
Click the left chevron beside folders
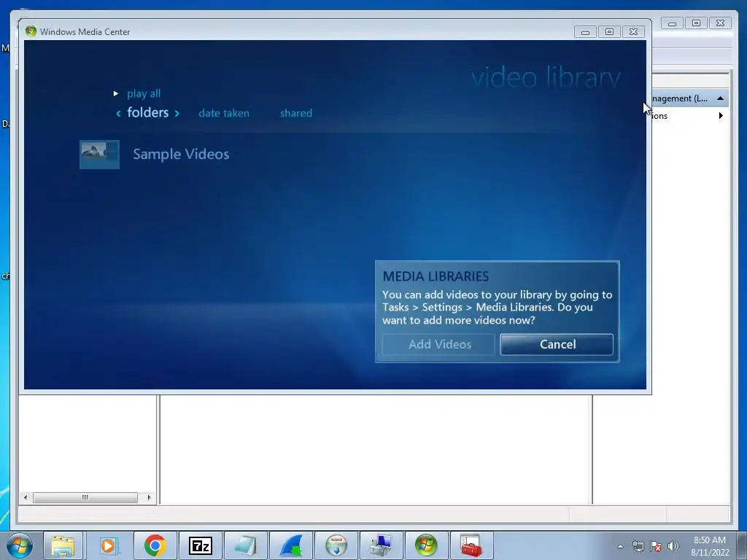[x=119, y=113]
